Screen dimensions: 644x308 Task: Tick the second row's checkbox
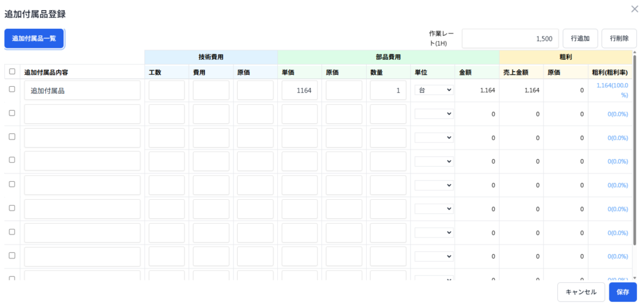point(12,113)
